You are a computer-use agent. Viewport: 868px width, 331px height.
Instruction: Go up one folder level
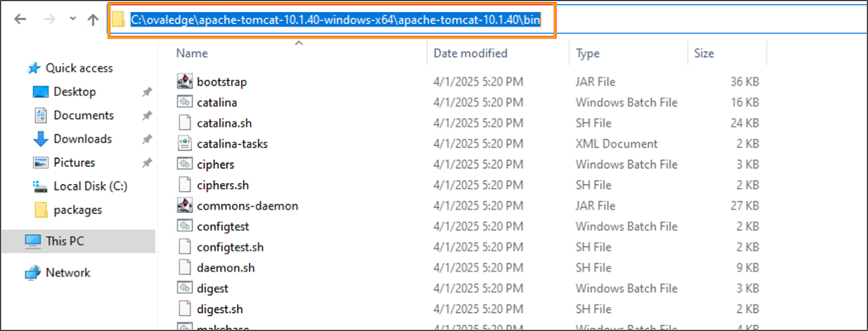point(93,20)
